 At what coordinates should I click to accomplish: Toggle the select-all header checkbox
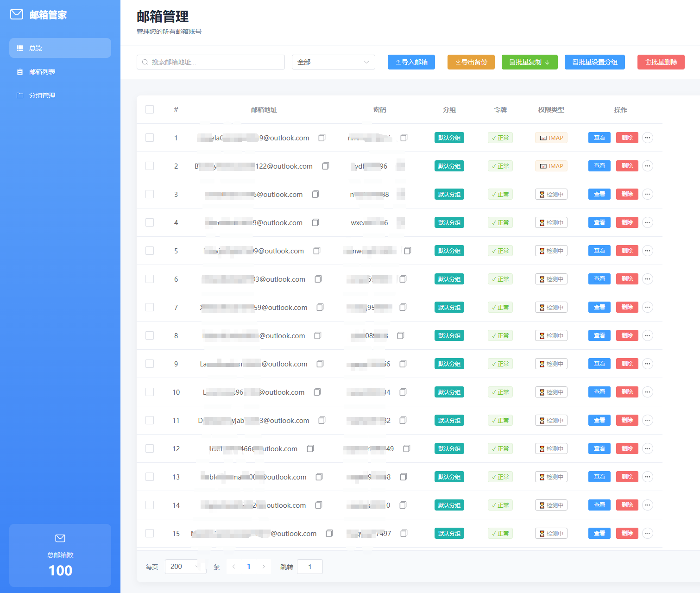[150, 109]
